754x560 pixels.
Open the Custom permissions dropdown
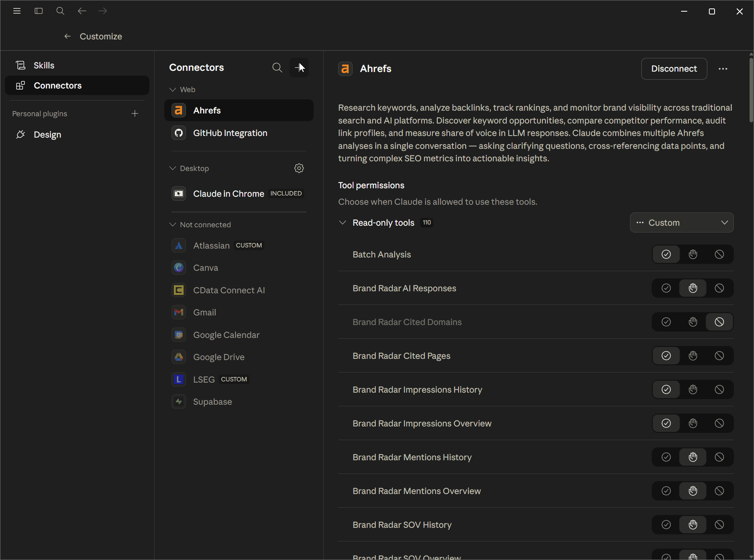click(x=682, y=222)
